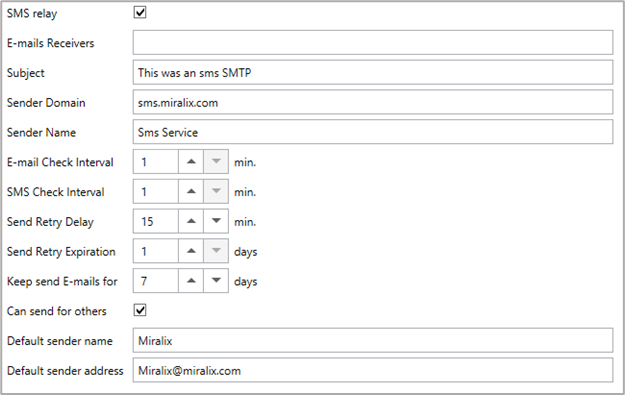
Task: Decrease Send Retry Expiration days
Action: coord(216,251)
